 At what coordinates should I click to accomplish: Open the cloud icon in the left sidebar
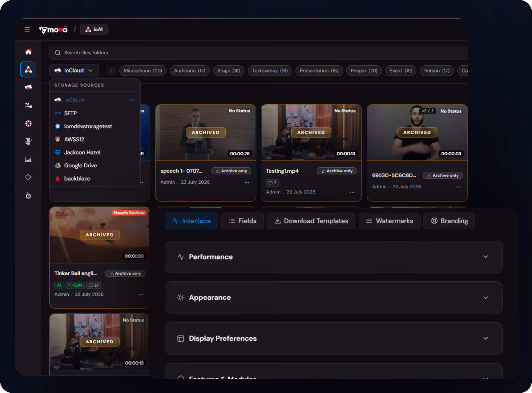28,87
